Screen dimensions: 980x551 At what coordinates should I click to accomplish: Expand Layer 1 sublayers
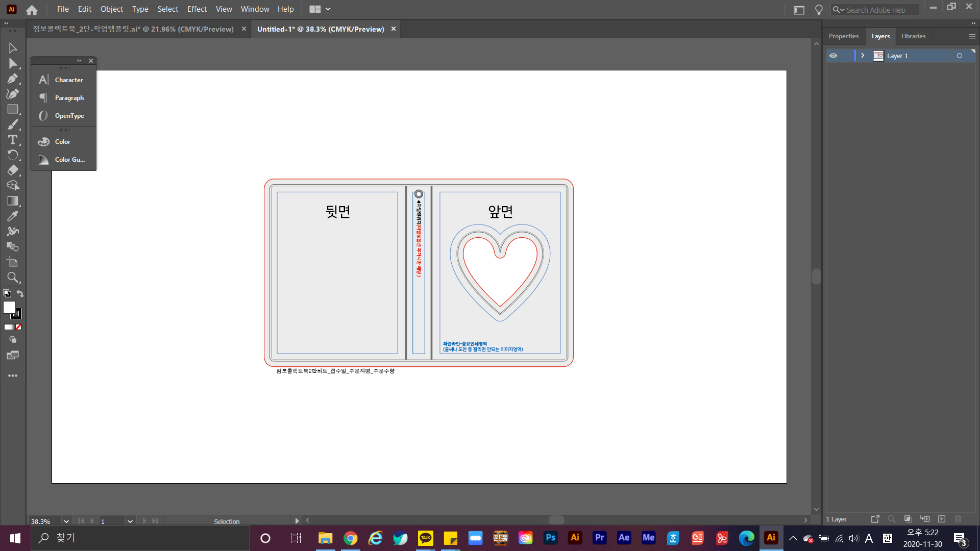click(x=863, y=56)
